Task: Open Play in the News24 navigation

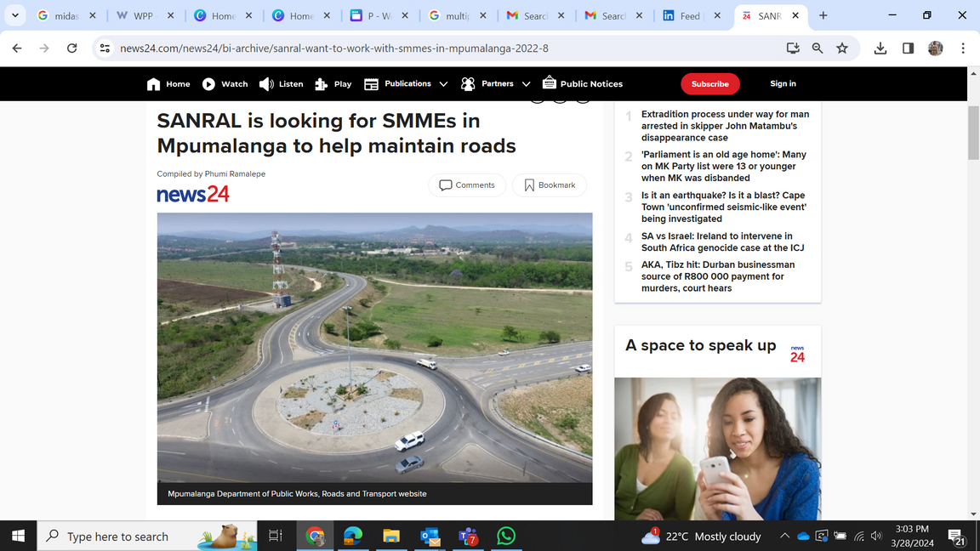Action: click(x=333, y=83)
